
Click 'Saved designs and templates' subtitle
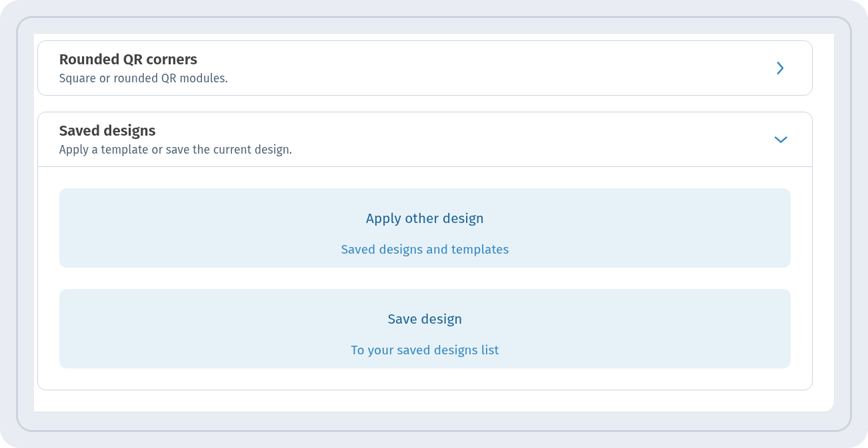click(x=425, y=250)
